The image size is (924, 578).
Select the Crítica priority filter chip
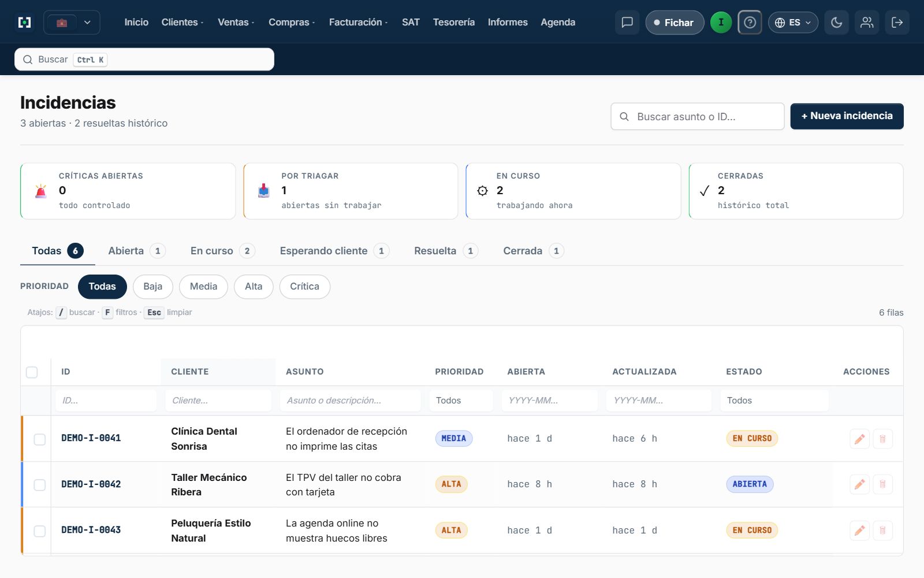click(x=305, y=287)
